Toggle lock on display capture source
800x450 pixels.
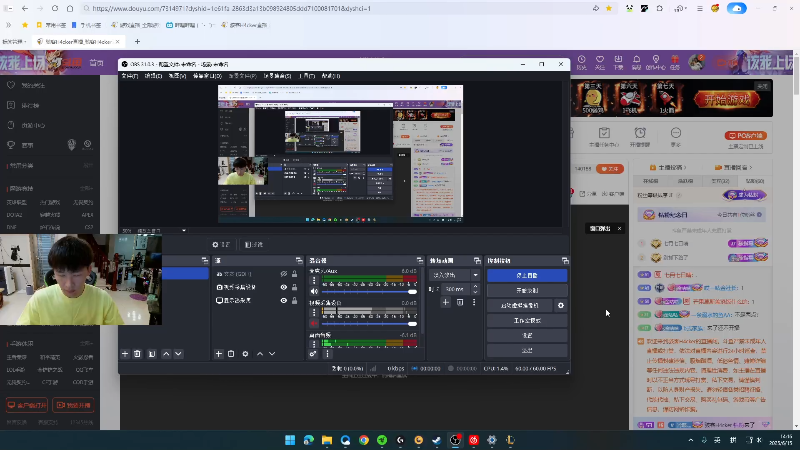(x=294, y=301)
